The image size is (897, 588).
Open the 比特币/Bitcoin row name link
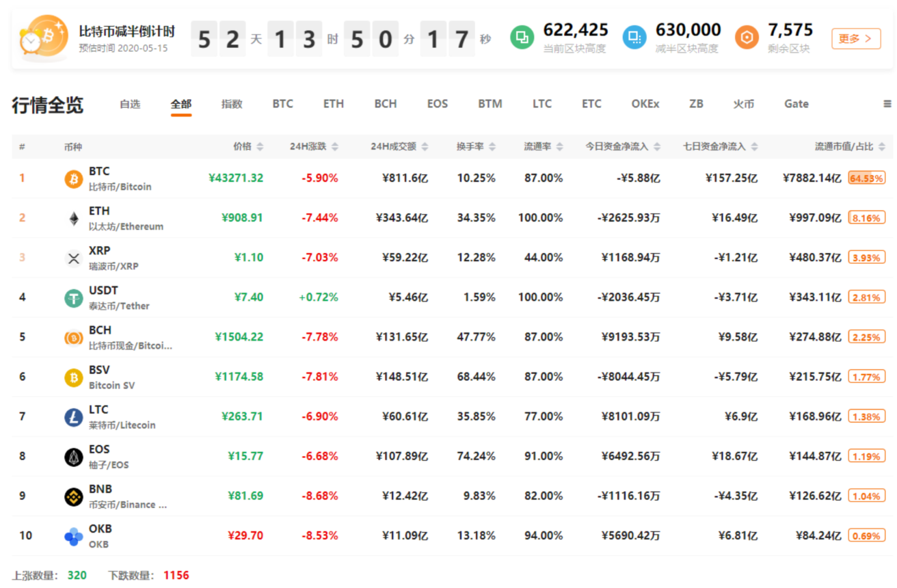(x=120, y=187)
